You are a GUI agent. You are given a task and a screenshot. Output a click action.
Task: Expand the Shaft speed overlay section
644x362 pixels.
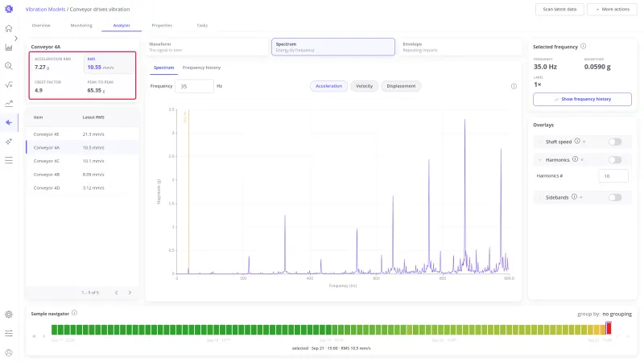(x=539, y=142)
